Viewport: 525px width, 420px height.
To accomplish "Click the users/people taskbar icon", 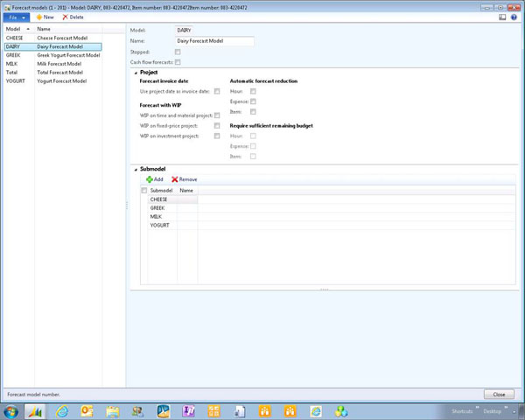I will (x=138, y=411).
